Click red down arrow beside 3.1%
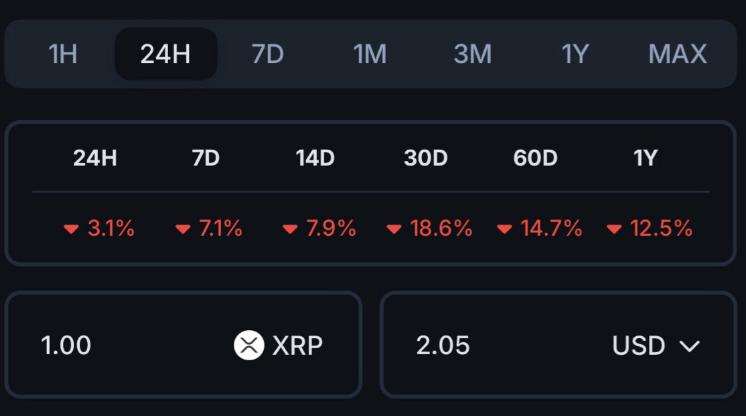This screenshot has height=416, width=746. pyautogui.click(x=71, y=229)
